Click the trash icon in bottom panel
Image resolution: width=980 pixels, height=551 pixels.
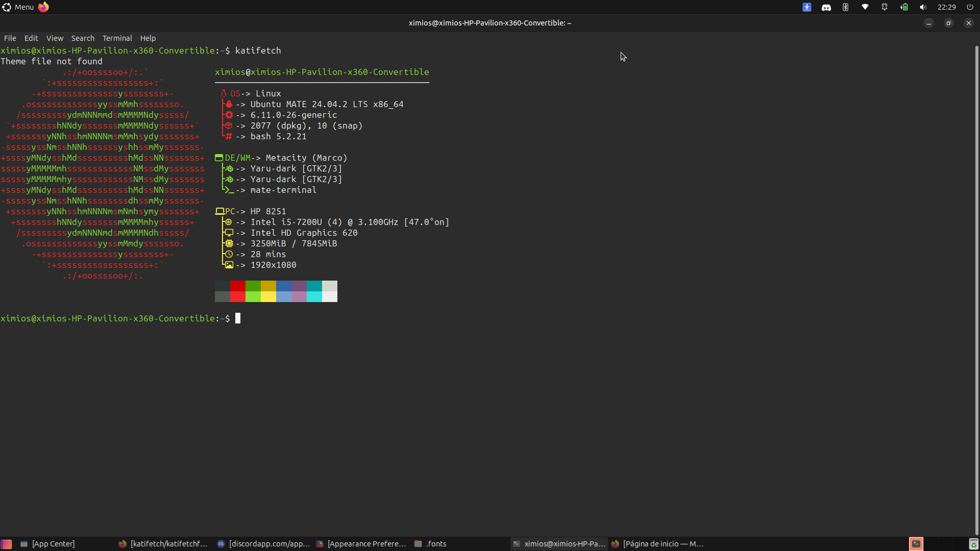(973, 544)
